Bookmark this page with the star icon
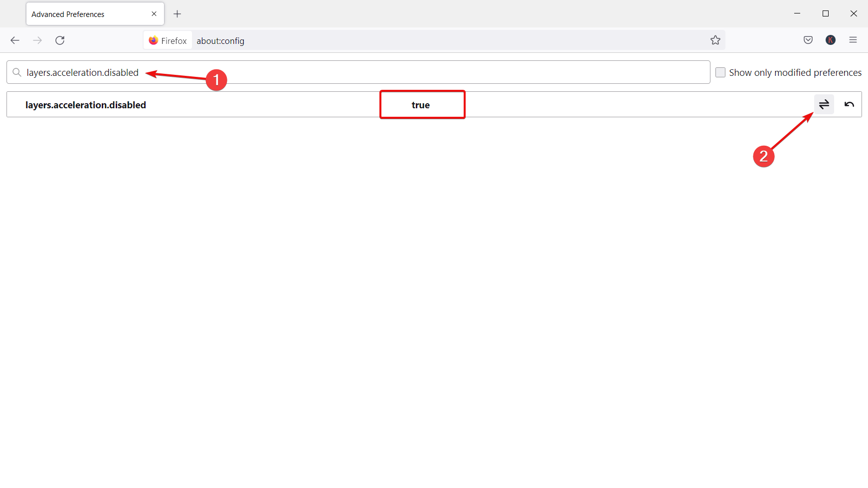868x488 pixels. (x=715, y=40)
